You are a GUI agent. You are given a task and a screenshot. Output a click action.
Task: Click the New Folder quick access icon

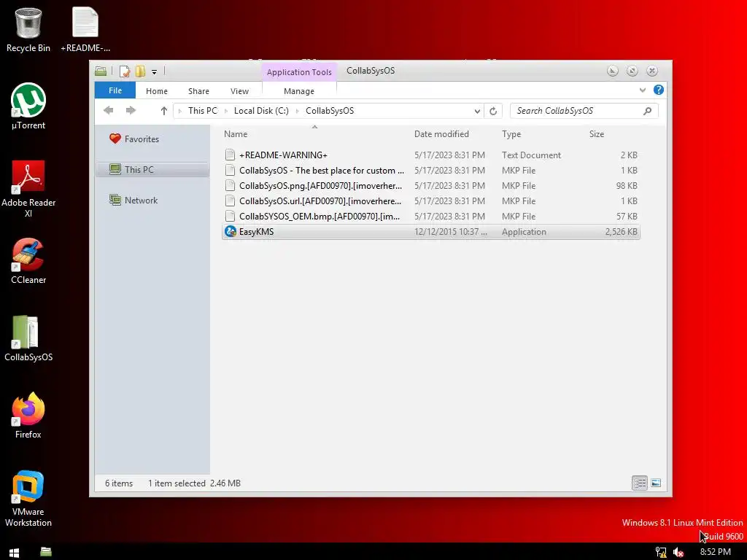tap(140, 71)
